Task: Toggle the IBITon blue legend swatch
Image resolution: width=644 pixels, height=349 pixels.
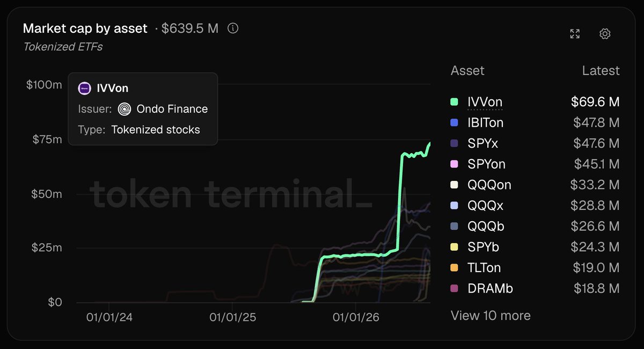Action: 455,123
